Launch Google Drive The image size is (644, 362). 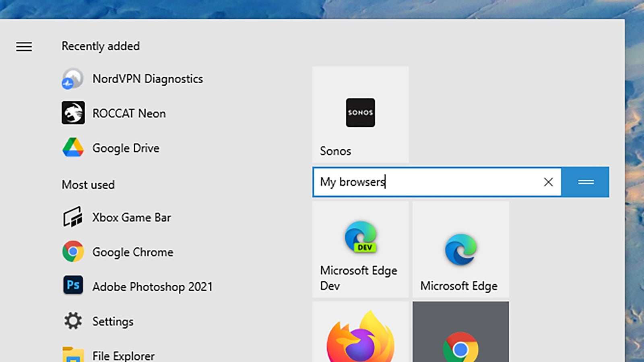(x=126, y=148)
